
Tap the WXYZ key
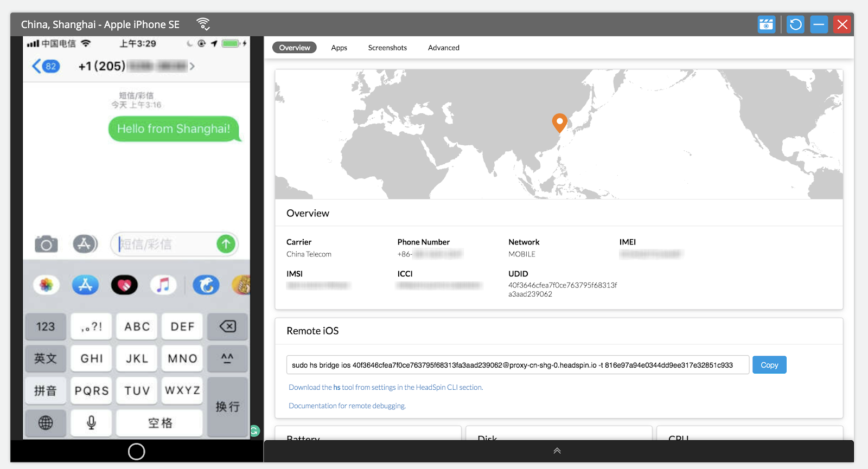pyautogui.click(x=182, y=390)
